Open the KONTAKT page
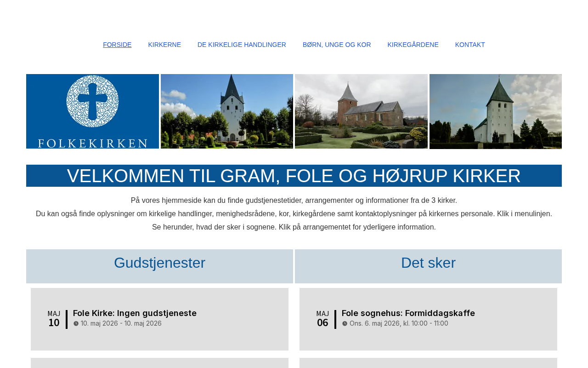The height and width of the screenshot is (368, 588). (x=470, y=45)
